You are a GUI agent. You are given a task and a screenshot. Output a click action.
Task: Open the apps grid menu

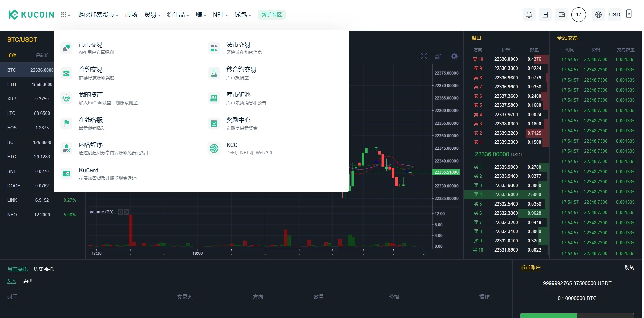pos(65,15)
